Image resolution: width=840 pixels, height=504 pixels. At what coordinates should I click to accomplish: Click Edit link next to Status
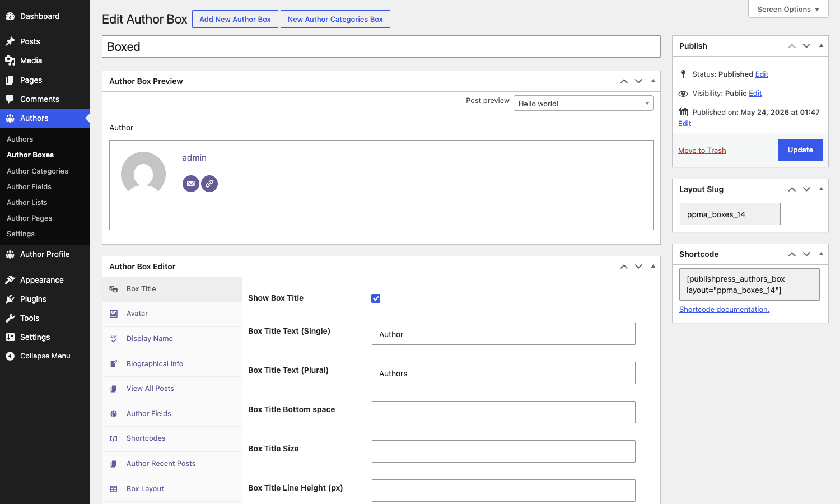click(x=762, y=74)
